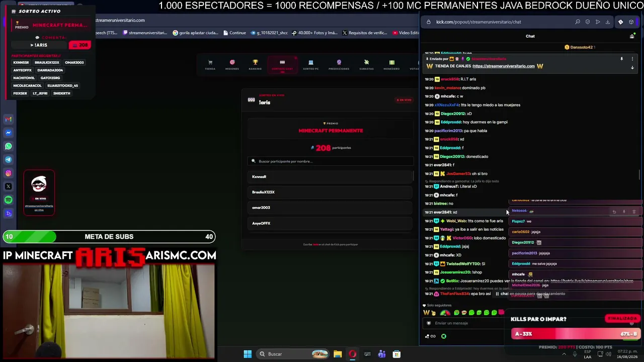The height and width of the screenshot is (362, 644).
Task: Open the chat users list icon
Action: (x=632, y=36)
